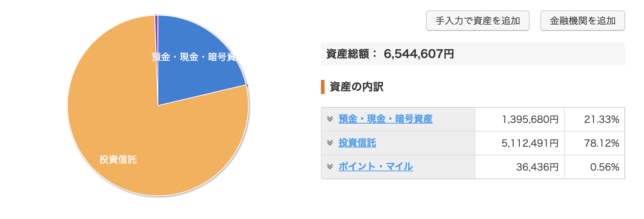Click the 手入力で資産を追加 button
The height and width of the screenshot is (219, 644).
[x=477, y=21]
